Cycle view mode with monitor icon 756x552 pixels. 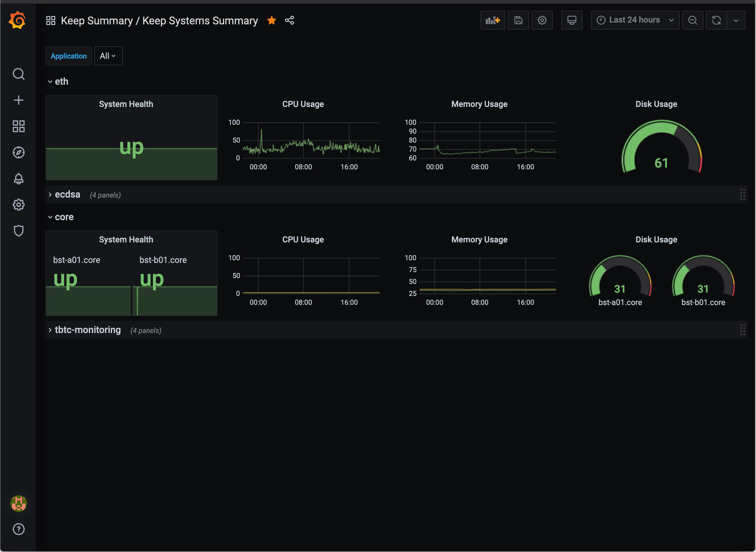(x=571, y=20)
